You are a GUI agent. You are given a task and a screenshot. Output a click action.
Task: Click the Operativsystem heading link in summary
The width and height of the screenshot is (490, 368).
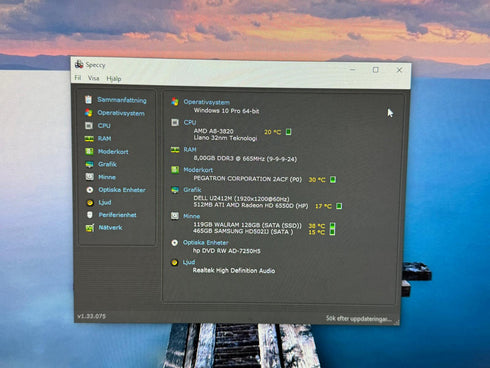(207, 102)
